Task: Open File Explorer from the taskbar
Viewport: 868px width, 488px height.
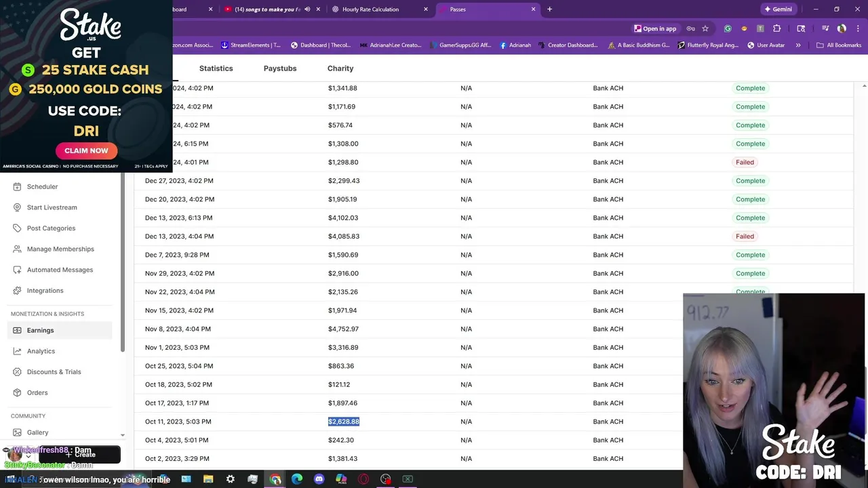Action: coord(208,479)
